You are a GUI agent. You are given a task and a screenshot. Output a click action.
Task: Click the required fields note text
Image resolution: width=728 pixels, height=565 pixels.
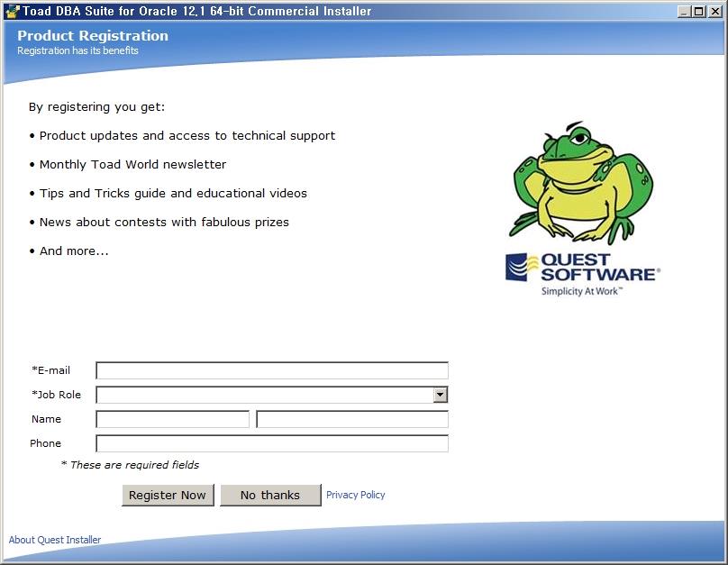coord(130,465)
